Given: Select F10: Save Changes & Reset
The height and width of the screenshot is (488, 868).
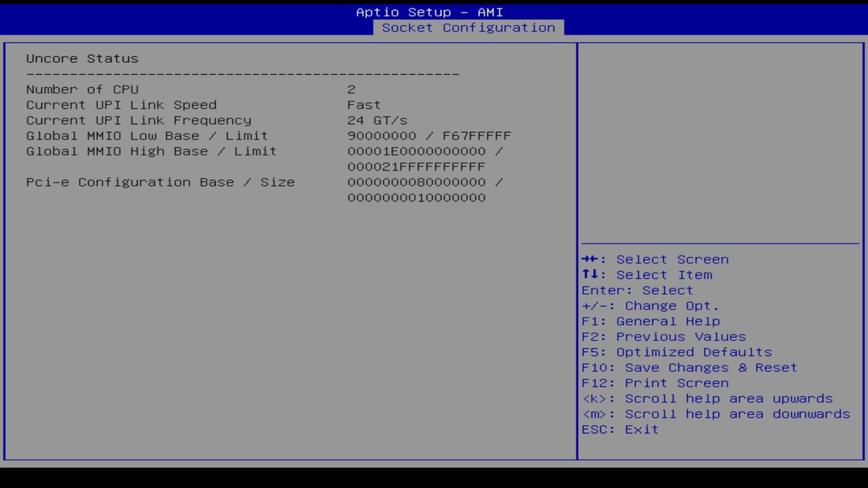Looking at the screenshot, I should pyautogui.click(x=689, y=367).
